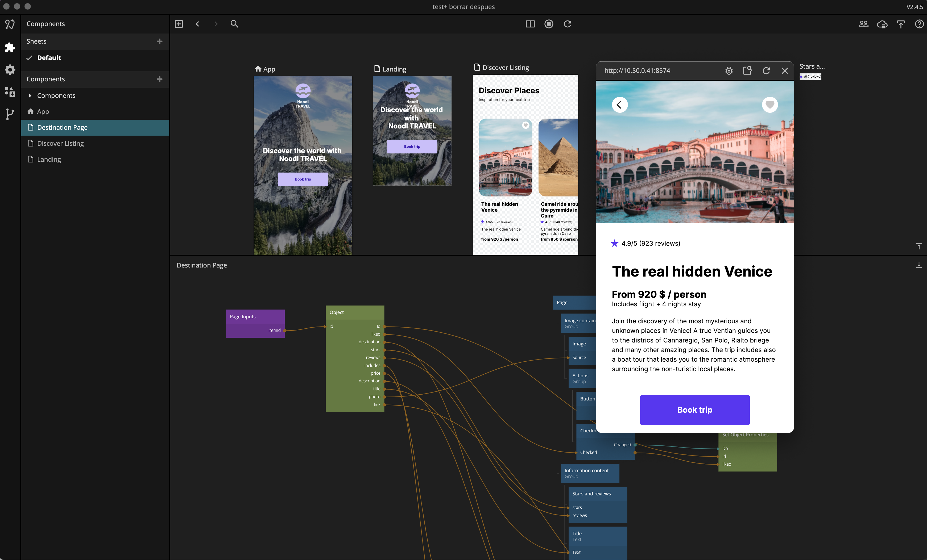Expand the Components folder tree item

coord(30,95)
